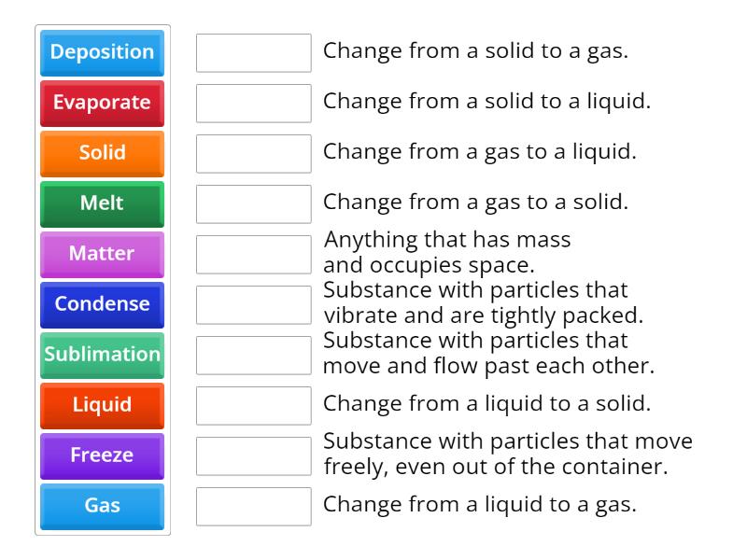The height and width of the screenshot is (560, 747).
Task: Click the answer box beside solid-to-liquid definition
Action: pyautogui.click(x=254, y=104)
